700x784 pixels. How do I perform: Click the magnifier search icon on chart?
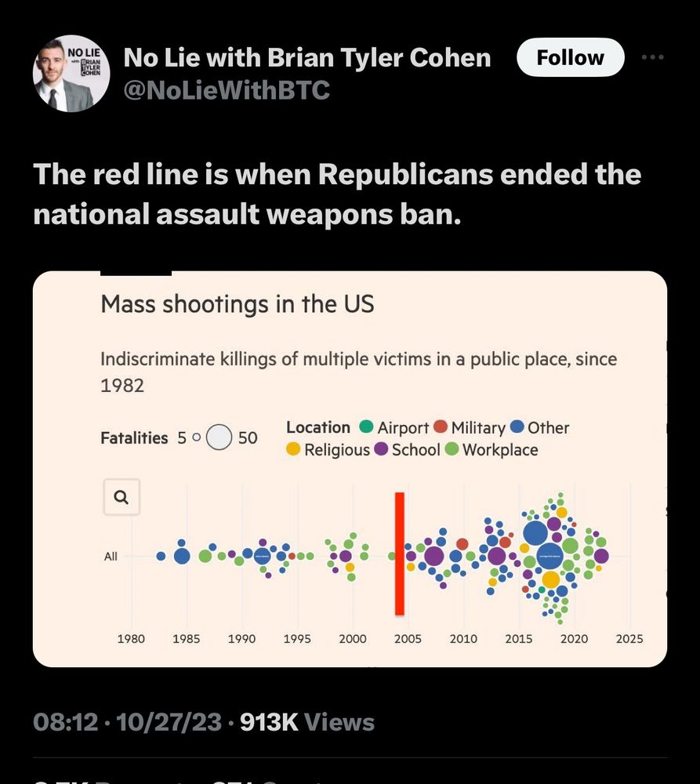coord(122,497)
